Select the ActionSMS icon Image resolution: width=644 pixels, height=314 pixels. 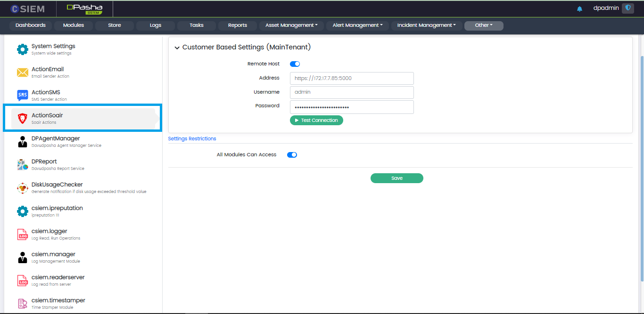[x=23, y=96]
